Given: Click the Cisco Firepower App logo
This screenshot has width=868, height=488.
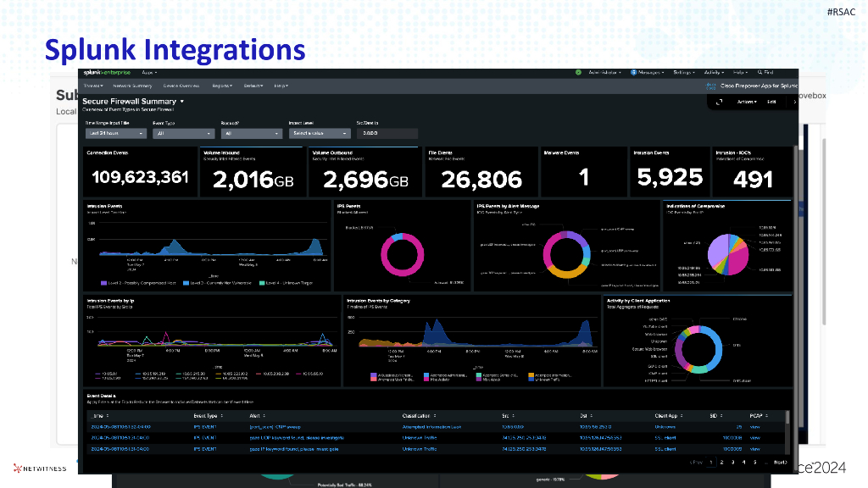Looking at the screenshot, I should point(711,86).
